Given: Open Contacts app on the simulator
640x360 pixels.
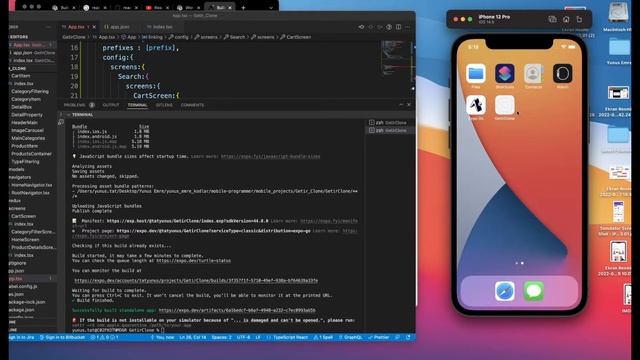Looking at the screenshot, I should coord(533,73).
